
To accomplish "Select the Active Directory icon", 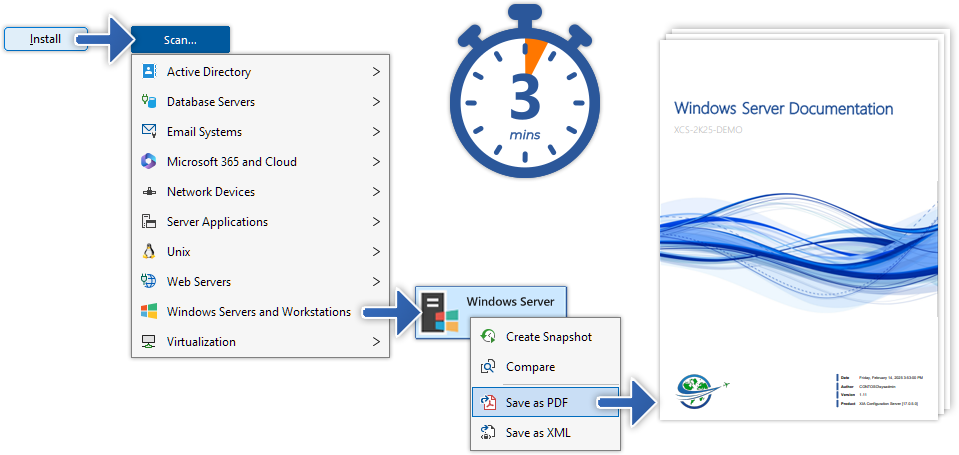I will click(149, 72).
